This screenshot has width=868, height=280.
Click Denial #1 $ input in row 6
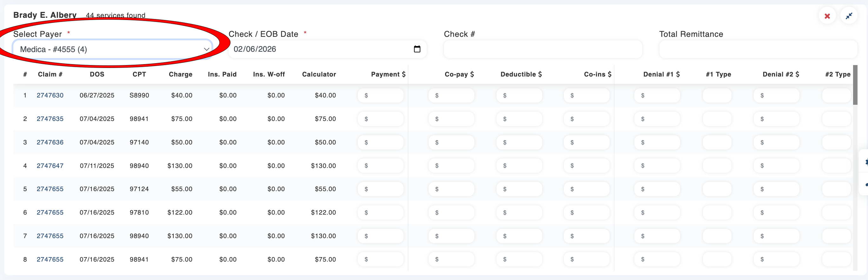point(657,213)
